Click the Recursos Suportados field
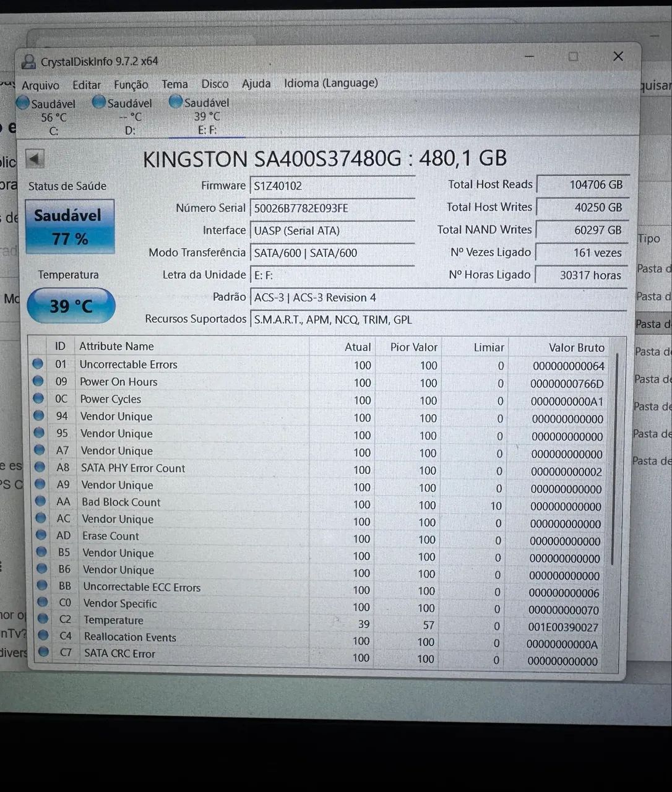672x792 pixels. point(438,319)
